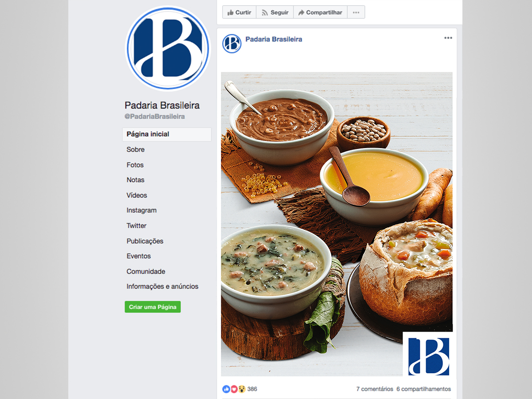532x399 pixels.
Task: Click the Padaria Brasileira post author name
Action: (x=274, y=39)
